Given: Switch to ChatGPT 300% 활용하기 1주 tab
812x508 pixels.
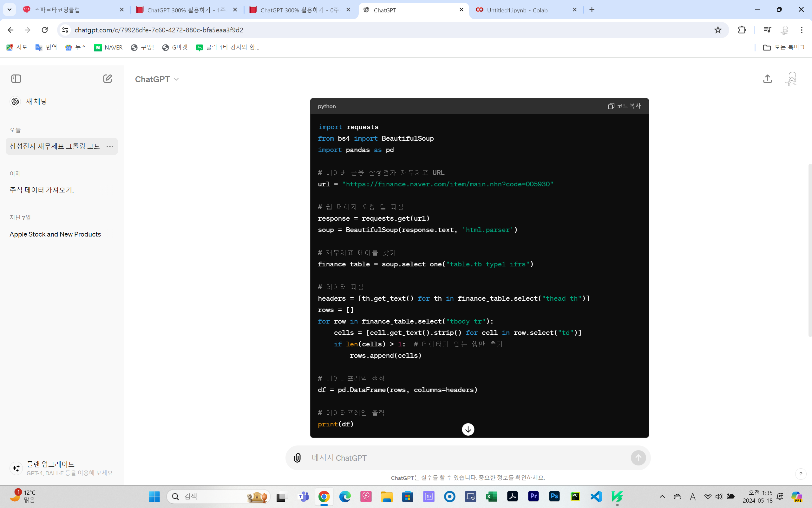Looking at the screenshot, I should pos(186,10).
